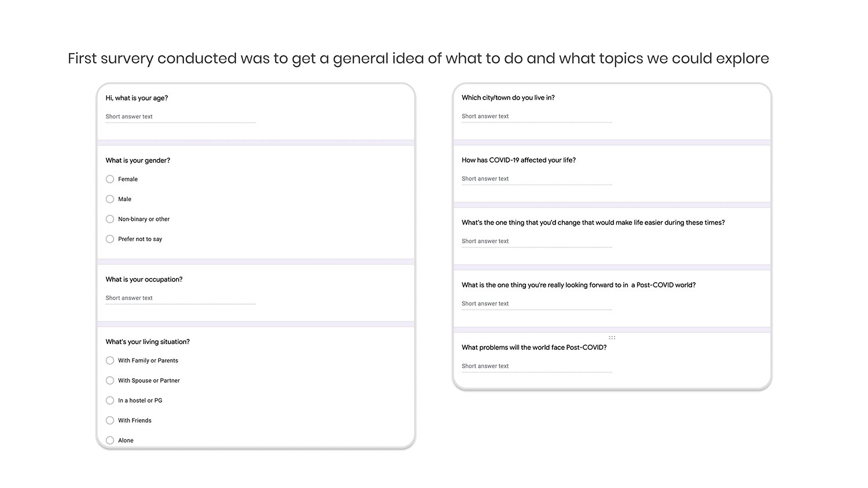Pick the Prefer not to say option
This screenshot has height=488, width=868.
pos(110,239)
